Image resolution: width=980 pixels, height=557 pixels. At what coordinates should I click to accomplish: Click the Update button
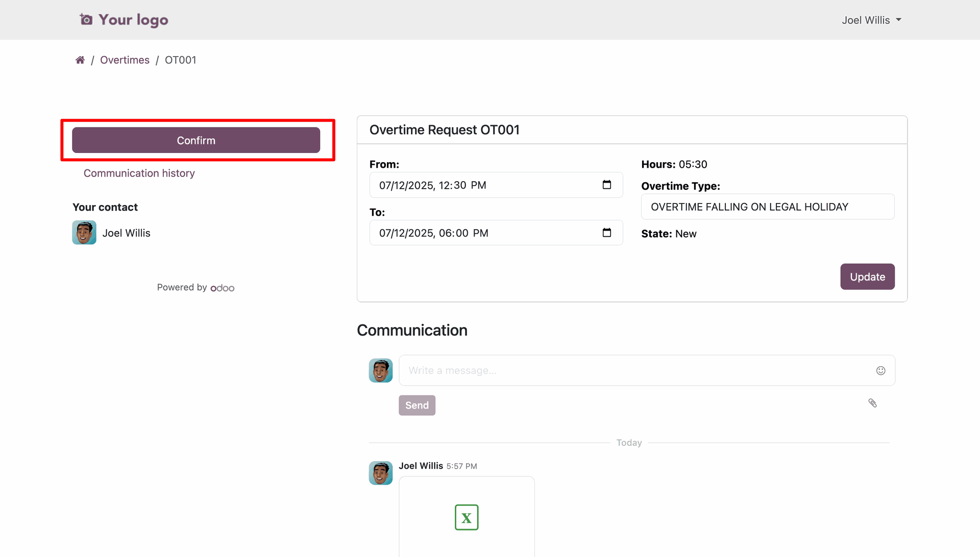coord(867,276)
